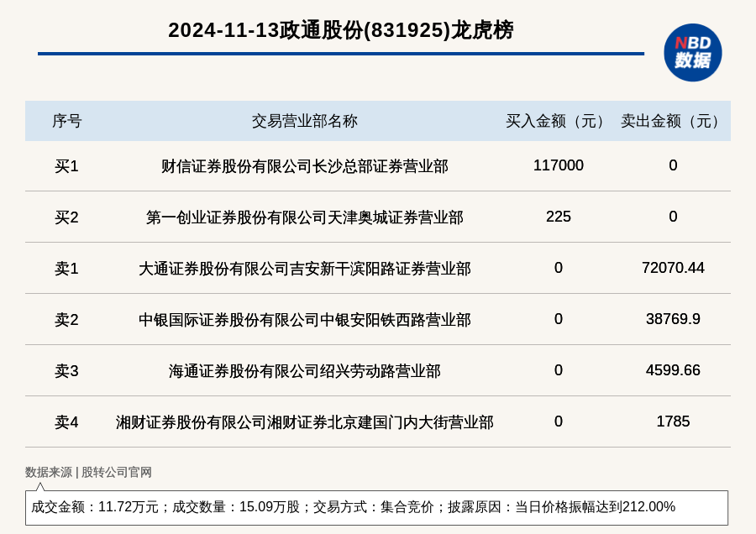Screen dimensions: 756x534
Task: Click 湘财证券股份有限公司湘财证券北京建国门内大街营业部
Action: 305,421
